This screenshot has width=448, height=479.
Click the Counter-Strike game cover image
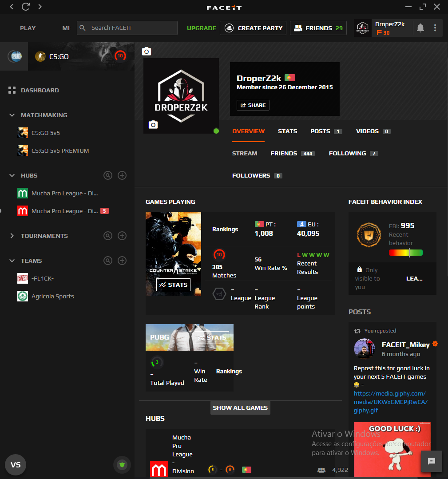coord(173,253)
